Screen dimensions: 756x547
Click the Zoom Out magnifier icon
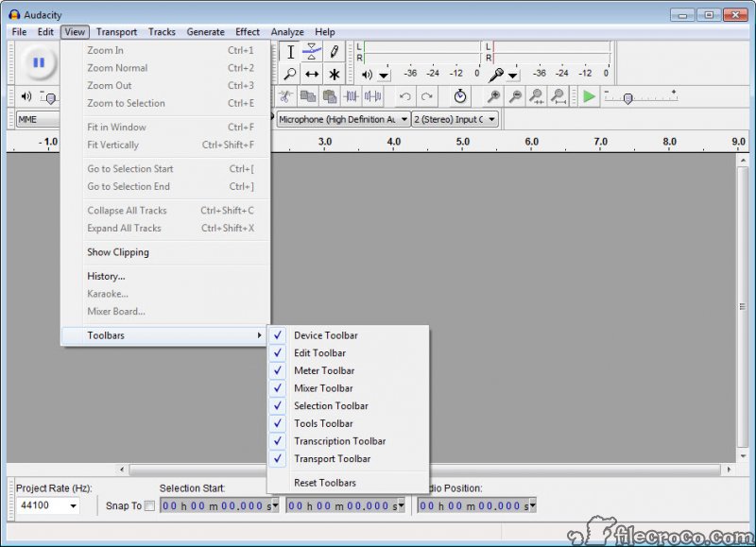coord(515,96)
